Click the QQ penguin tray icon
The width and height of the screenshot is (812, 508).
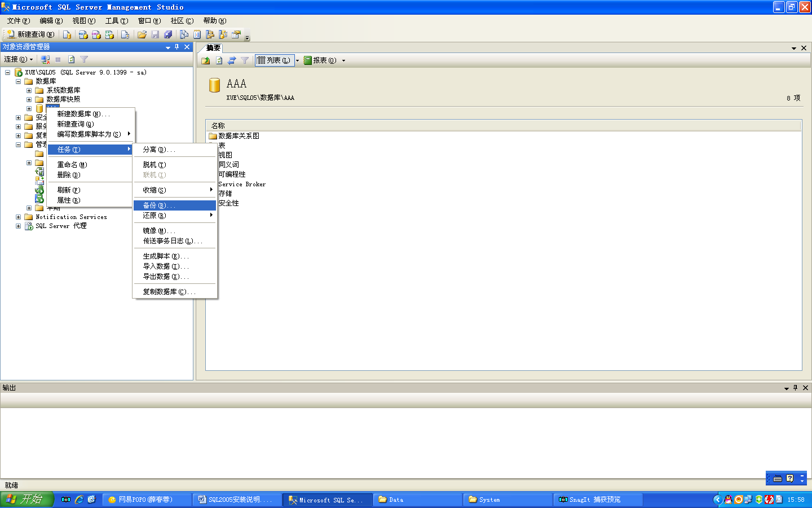coord(729,500)
